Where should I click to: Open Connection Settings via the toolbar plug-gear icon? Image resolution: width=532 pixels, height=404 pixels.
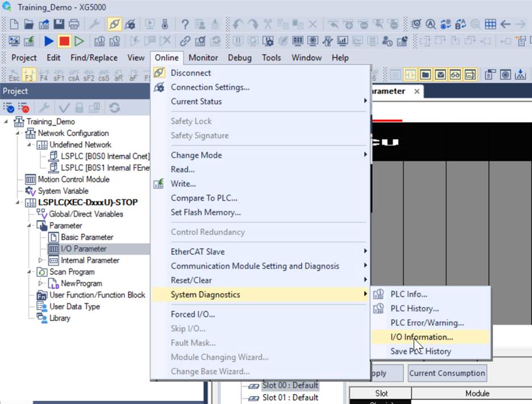[130, 24]
